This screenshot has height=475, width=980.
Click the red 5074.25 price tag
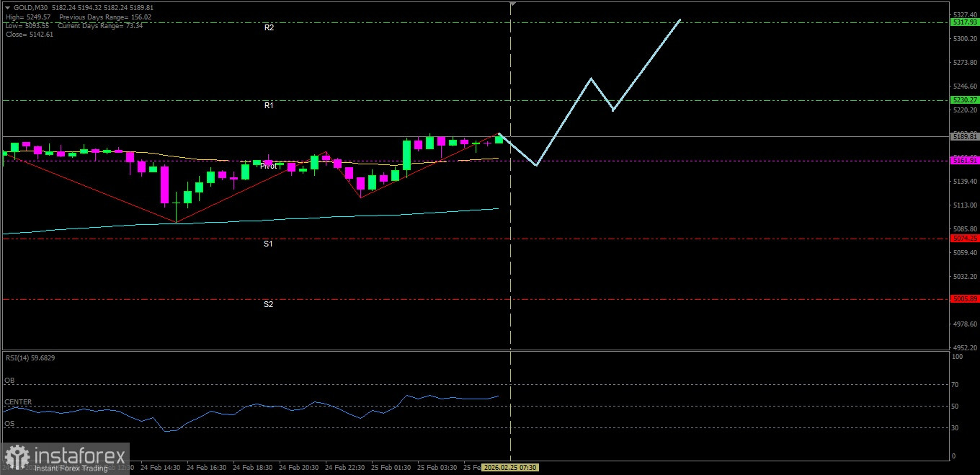pos(964,238)
